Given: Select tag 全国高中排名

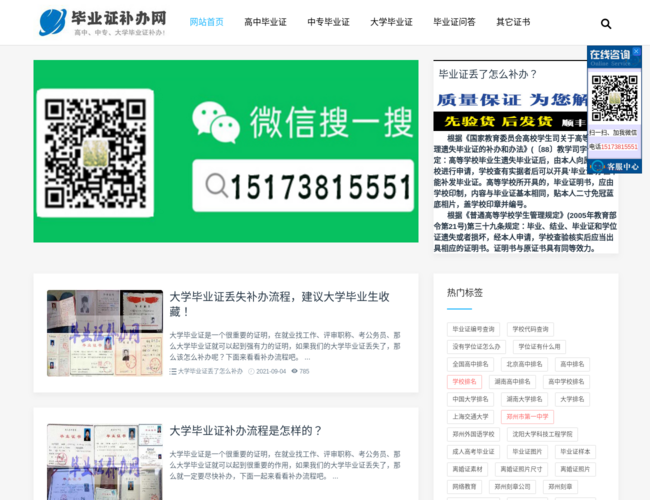Looking at the screenshot, I should pyautogui.click(x=470, y=364).
